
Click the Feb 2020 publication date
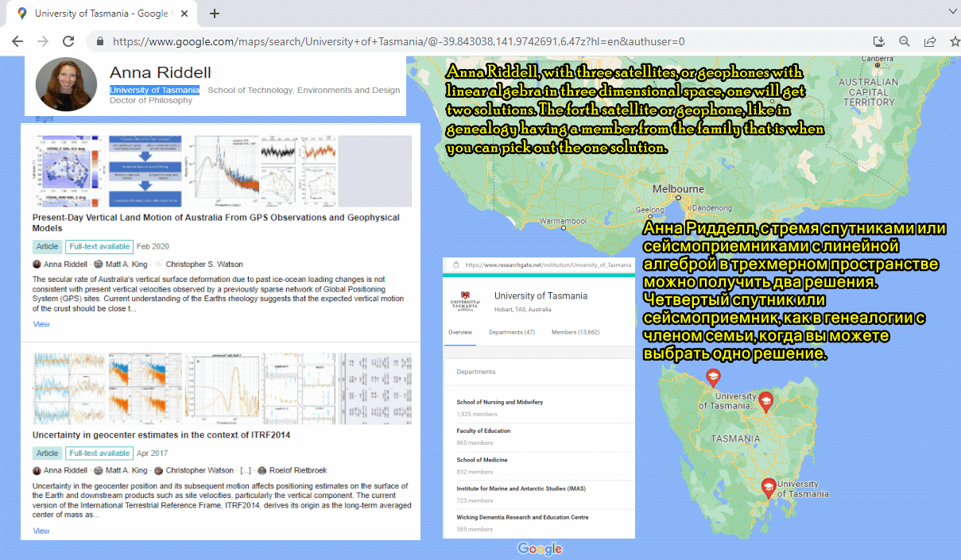click(x=153, y=246)
